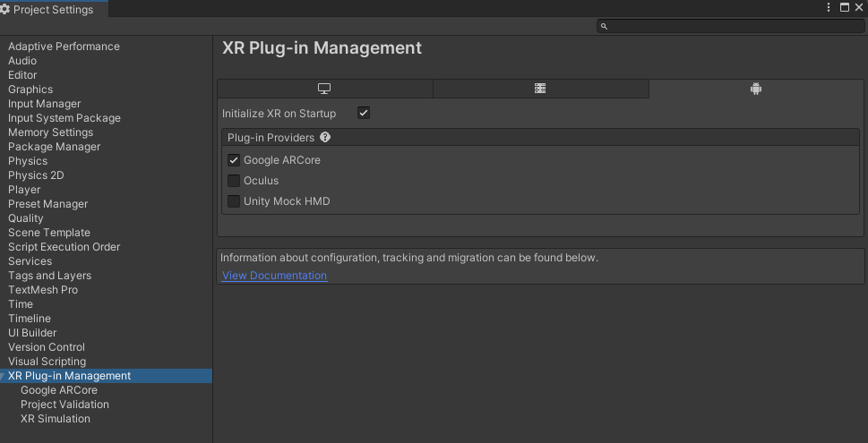Click the Project Settings gear icon

(x=5, y=10)
